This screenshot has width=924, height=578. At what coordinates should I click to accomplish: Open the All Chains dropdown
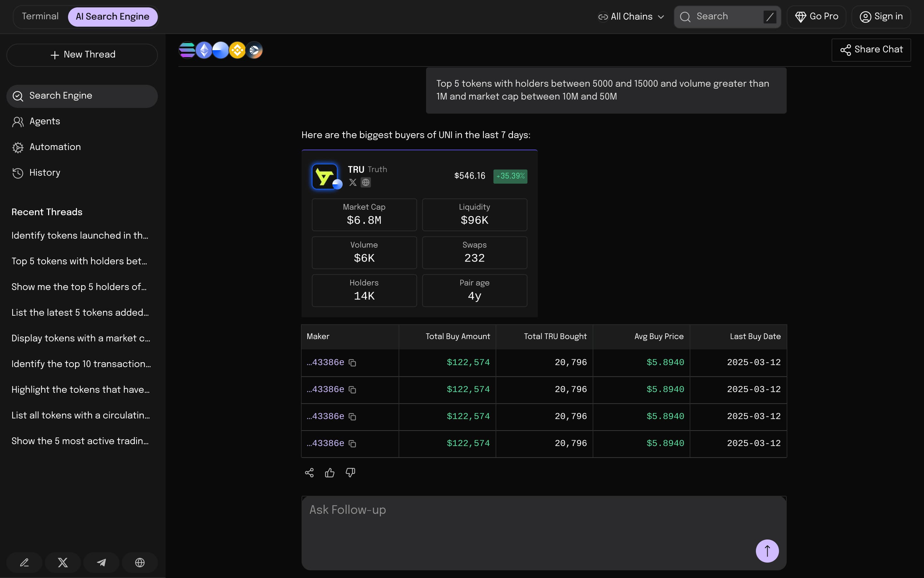(x=631, y=17)
